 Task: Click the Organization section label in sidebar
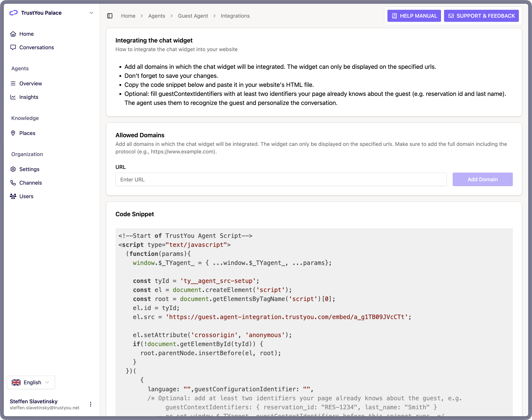pyautogui.click(x=27, y=154)
